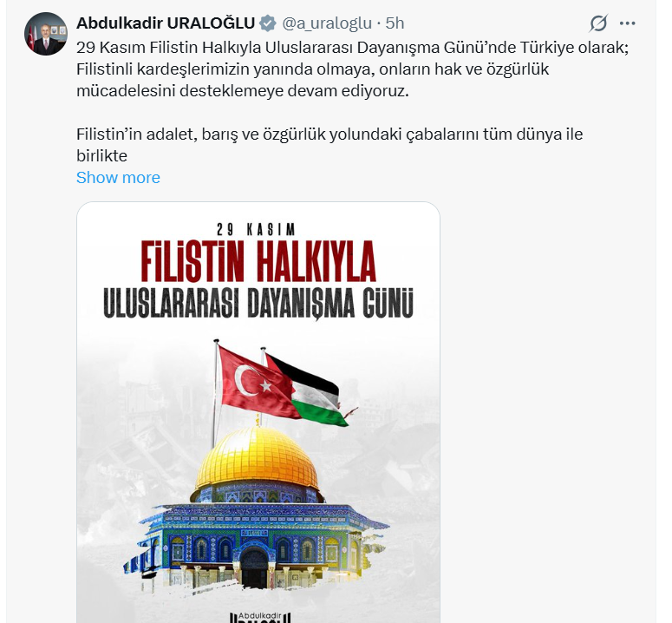Click the 29 KASIM text on poster
Viewport: 672px width, 623px height.
pos(256,230)
